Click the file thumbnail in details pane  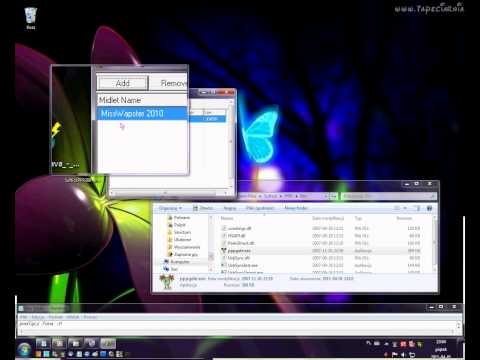[x=167, y=281]
